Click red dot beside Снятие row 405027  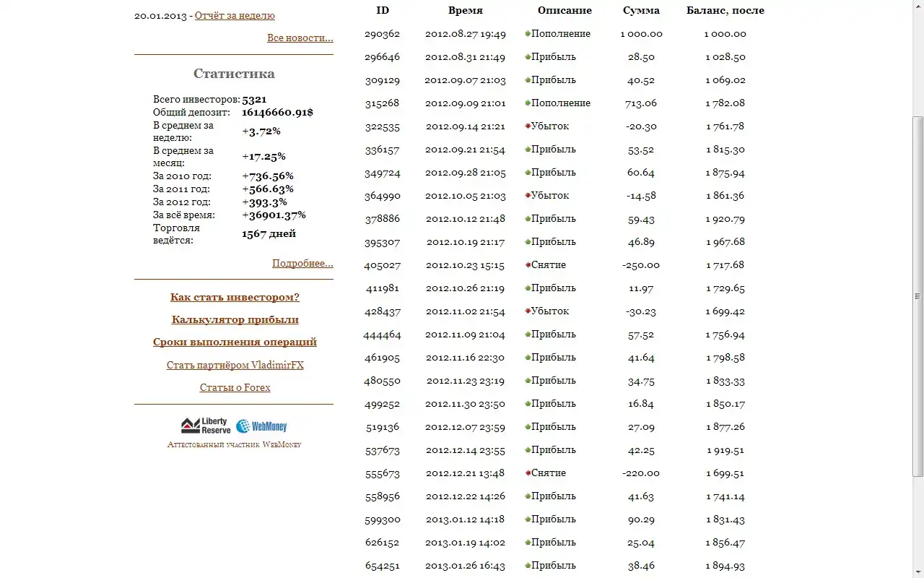click(x=528, y=265)
